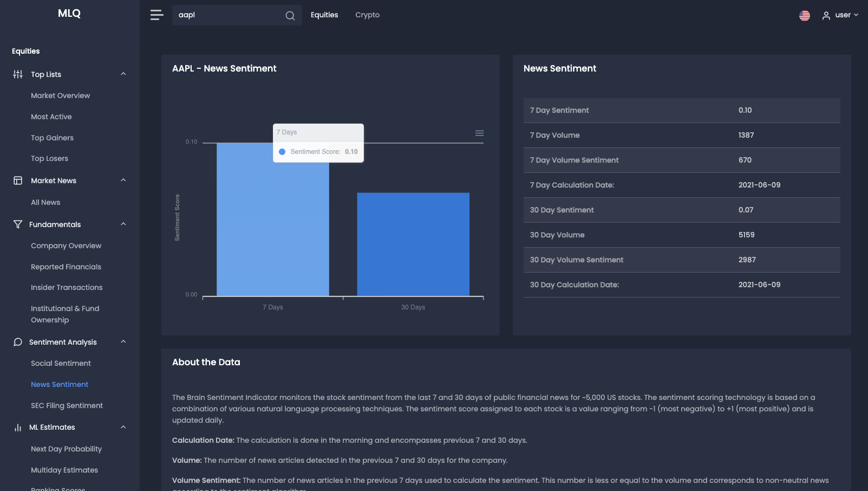Open the chart context menu icon
This screenshot has width=868, height=491.
pos(479,133)
